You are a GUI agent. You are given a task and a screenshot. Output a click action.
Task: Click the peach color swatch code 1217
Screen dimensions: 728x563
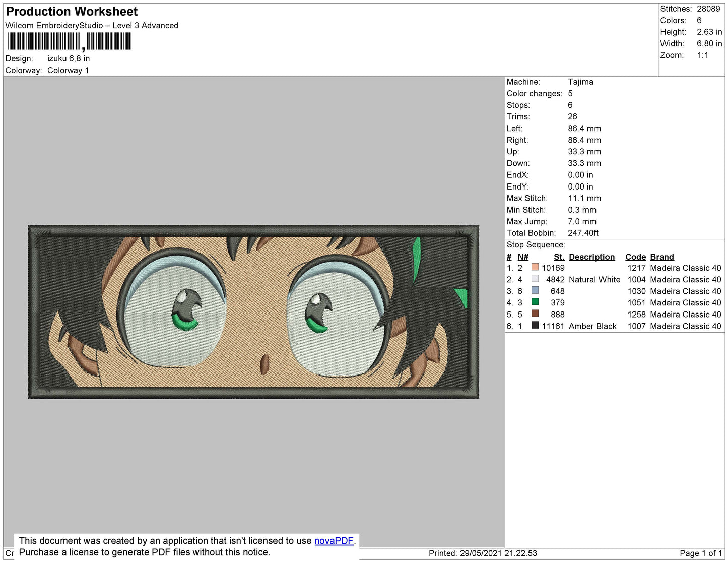535,267
